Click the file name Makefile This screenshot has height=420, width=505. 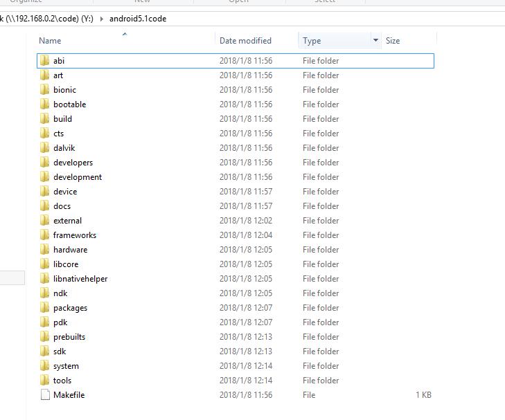pos(69,395)
